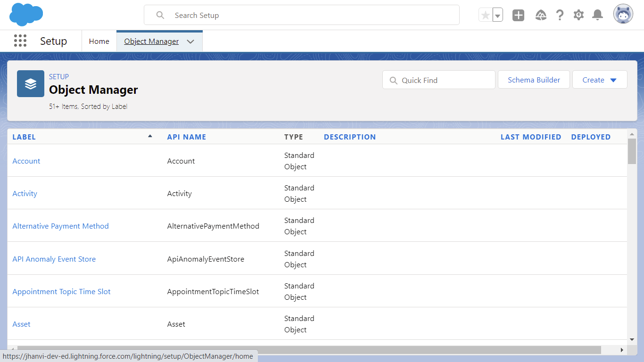This screenshot has height=362, width=644.
Task: Sort by Deployed column
Action: coord(591,137)
